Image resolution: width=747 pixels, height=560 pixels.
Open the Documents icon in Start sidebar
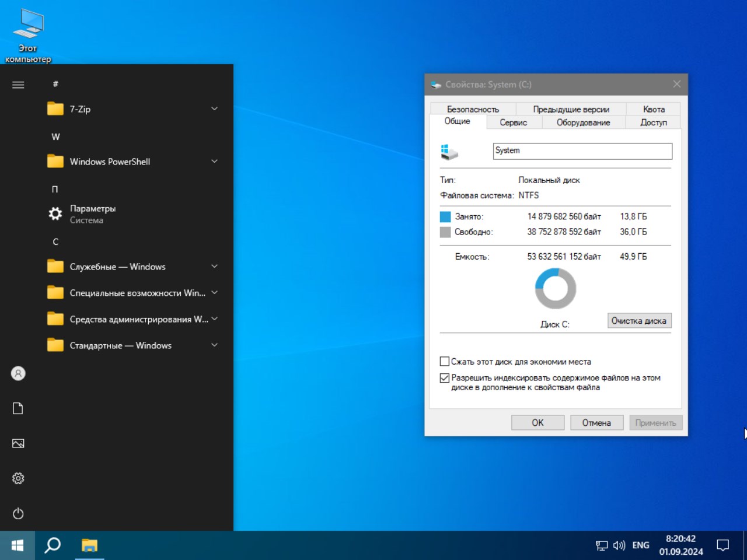pyautogui.click(x=18, y=408)
